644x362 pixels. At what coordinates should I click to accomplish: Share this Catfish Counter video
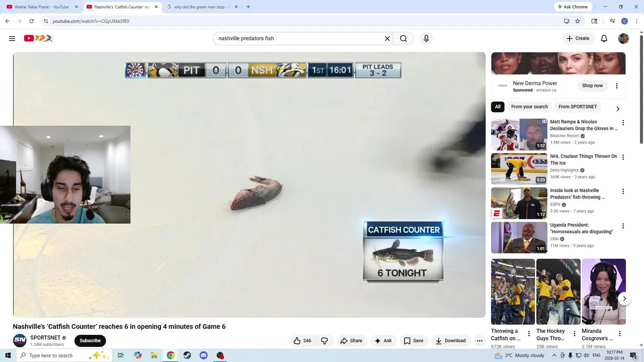[351, 340]
